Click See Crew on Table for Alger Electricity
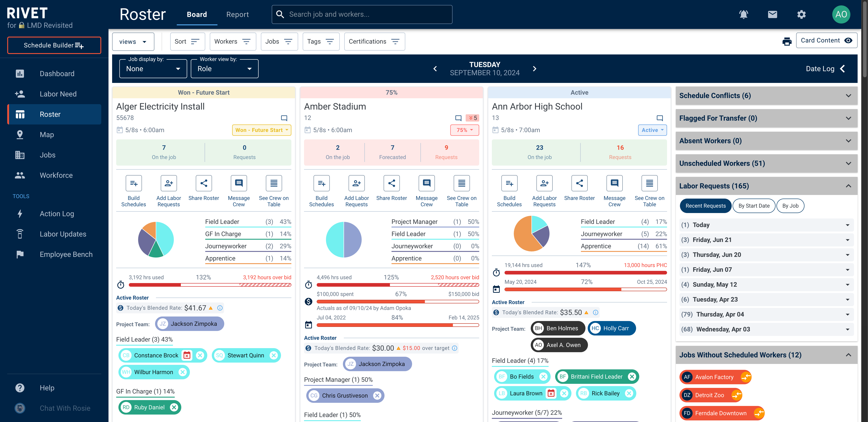This screenshot has height=422, width=868. tap(274, 183)
